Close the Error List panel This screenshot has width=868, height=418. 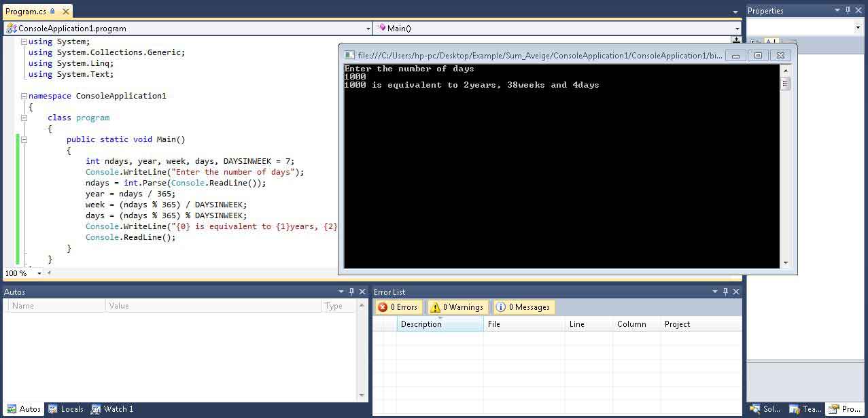tap(735, 292)
